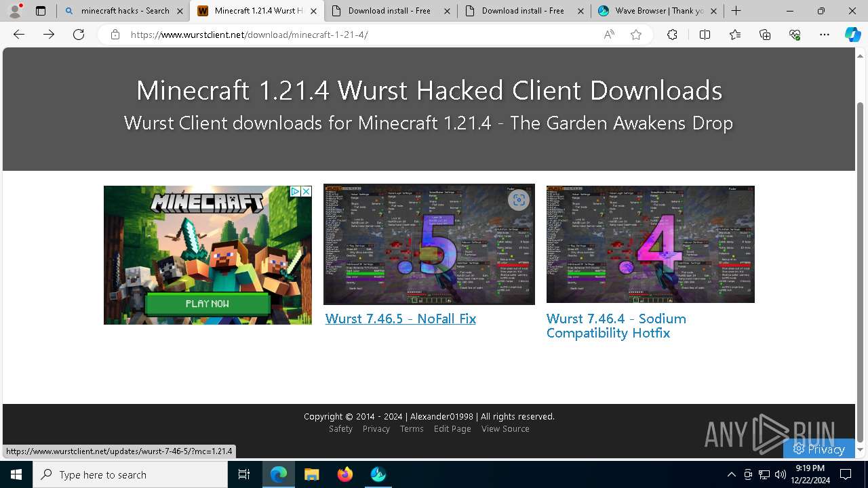Open Browser essentials heart icon
This screenshot has height=488, width=868.
(x=795, y=35)
